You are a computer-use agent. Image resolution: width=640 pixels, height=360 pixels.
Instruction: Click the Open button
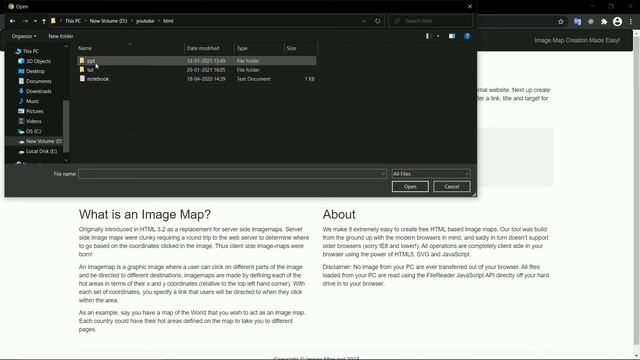pos(410,187)
